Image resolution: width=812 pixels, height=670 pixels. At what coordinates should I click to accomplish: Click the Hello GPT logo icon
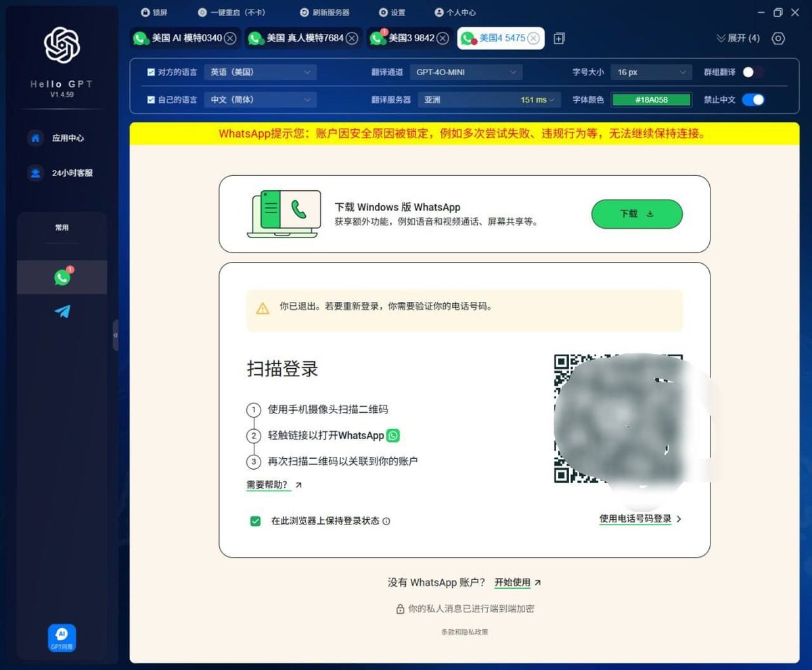point(62,45)
